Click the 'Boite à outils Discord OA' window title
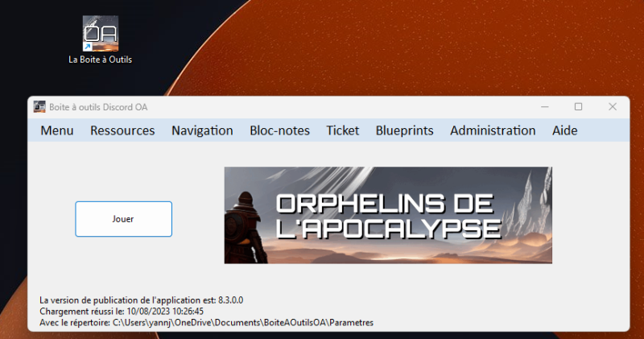Viewport: 644px width, 339px height. 98,107
